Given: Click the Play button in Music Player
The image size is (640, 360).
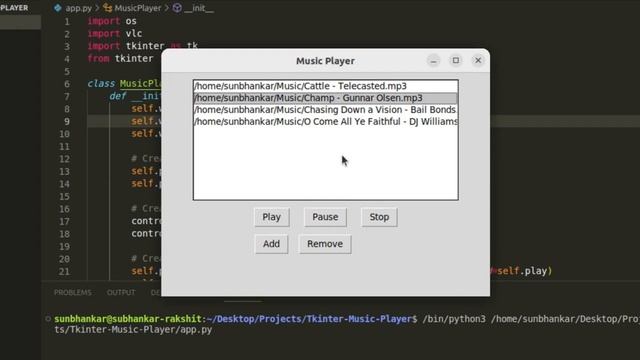Looking at the screenshot, I should point(271,217).
